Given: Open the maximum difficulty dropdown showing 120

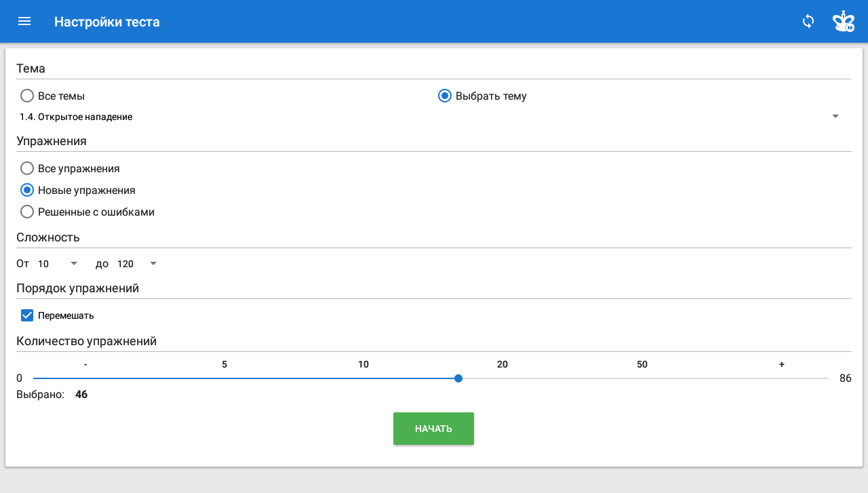Looking at the screenshot, I should pos(137,264).
